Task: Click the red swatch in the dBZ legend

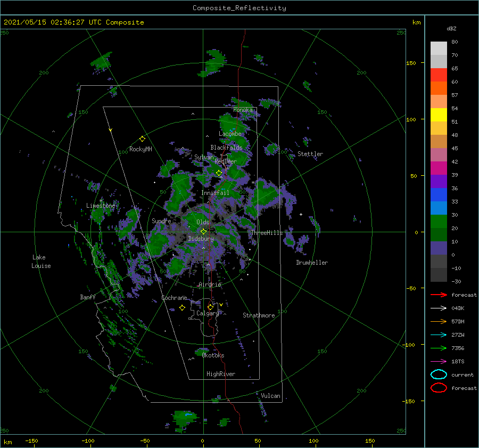Action: (439, 75)
